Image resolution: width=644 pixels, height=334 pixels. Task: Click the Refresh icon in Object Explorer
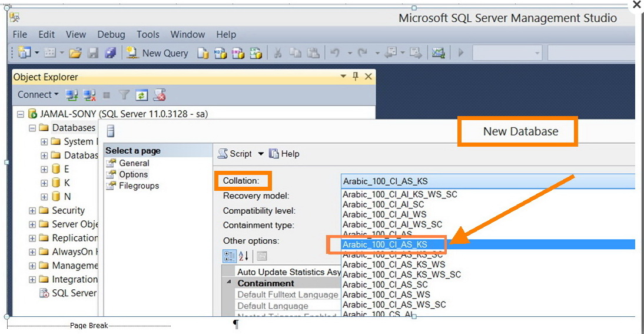coord(141,95)
